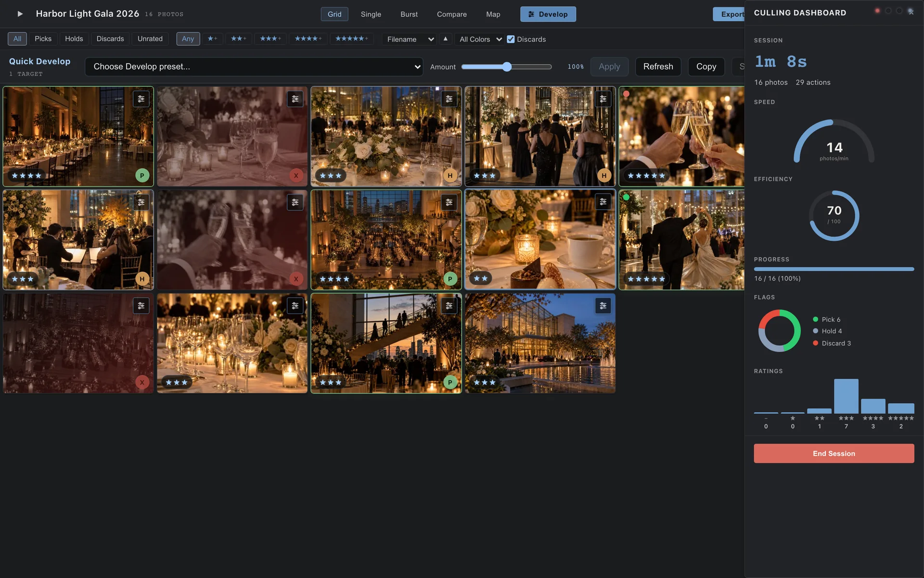Click the End Session button
The image size is (924, 578).
click(834, 453)
